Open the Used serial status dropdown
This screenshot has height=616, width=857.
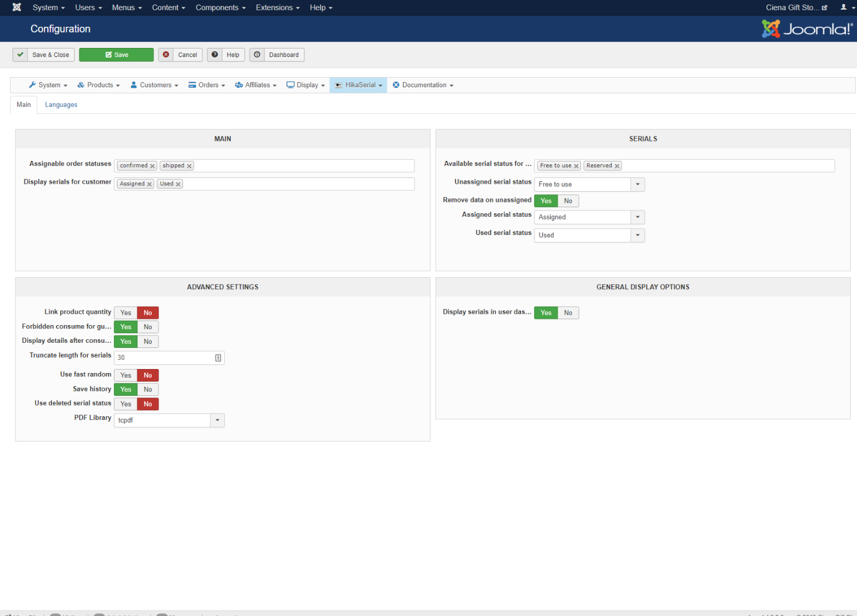[x=590, y=235]
